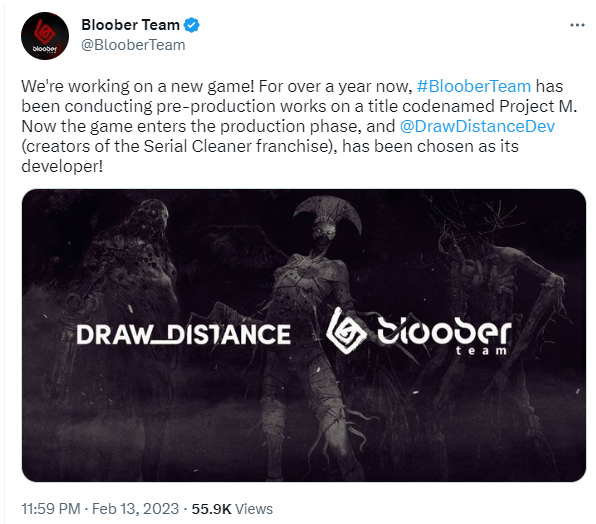Click the 11:59 PM Feb 13, 2023 timestamp
This screenshot has height=524, width=596.
100,509
